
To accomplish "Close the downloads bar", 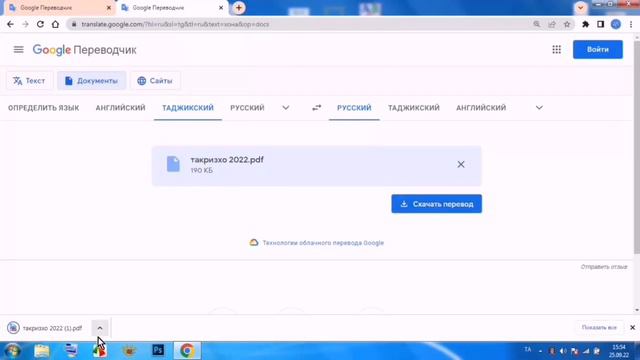I will [x=632, y=327].
